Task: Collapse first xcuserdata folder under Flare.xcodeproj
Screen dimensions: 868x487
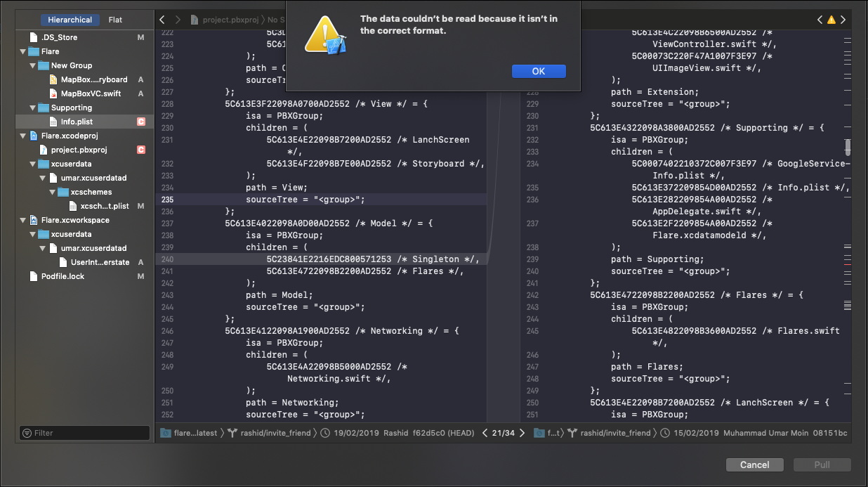Action: pos(33,164)
